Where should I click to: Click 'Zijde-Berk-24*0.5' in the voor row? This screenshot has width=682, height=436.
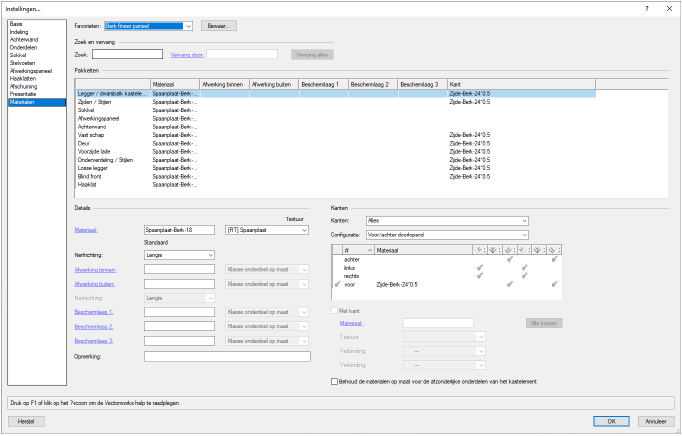397,285
